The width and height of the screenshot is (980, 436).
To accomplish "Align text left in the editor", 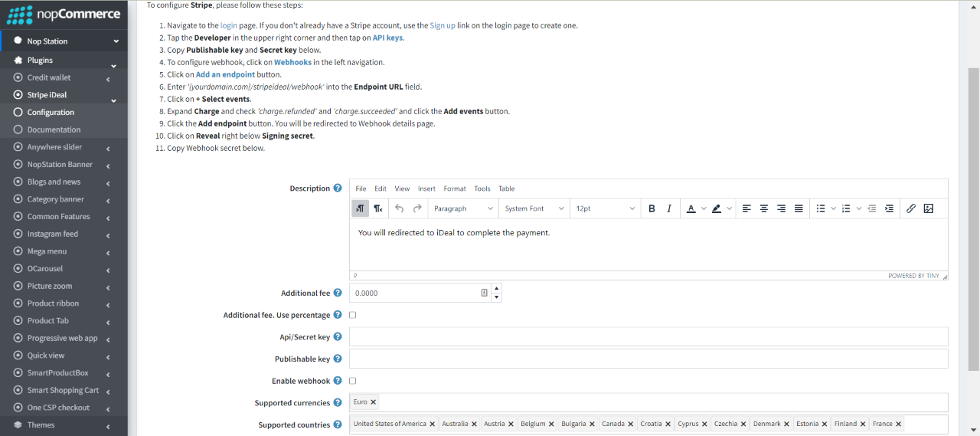I will pyautogui.click(x=746, y=208).
